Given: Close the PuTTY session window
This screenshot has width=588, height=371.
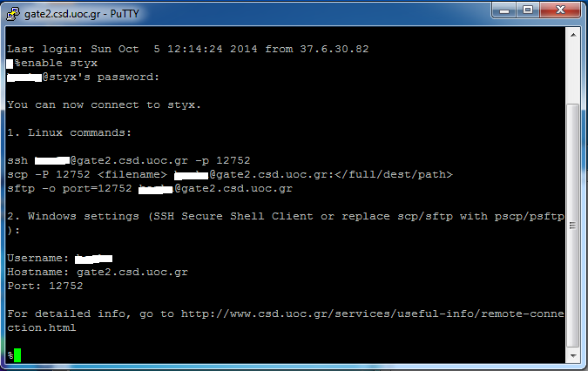Looking at the screenshot, I should [560, 10].
